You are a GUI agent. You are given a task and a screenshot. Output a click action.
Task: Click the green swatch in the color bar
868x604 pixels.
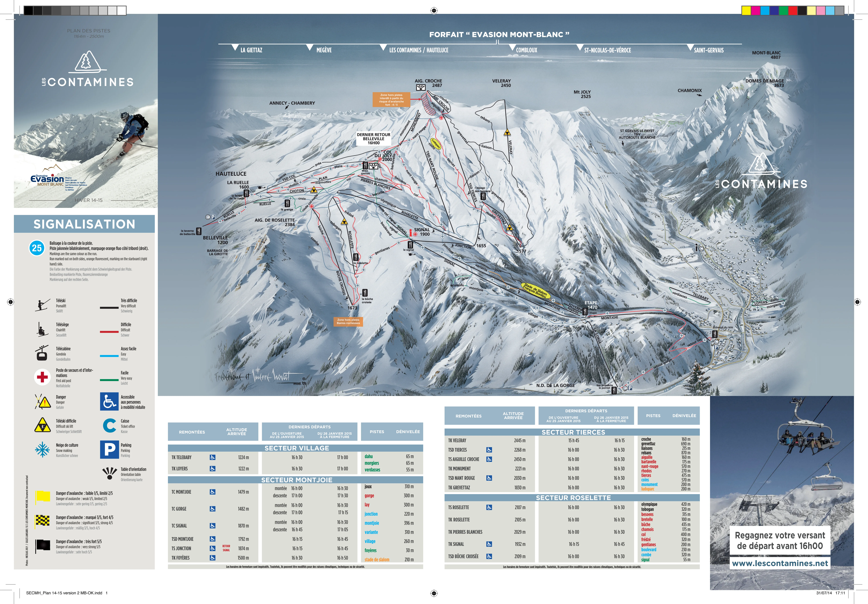784,11
